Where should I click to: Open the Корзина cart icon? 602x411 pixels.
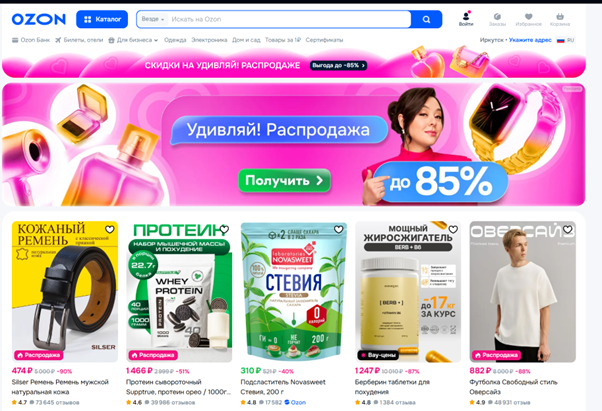tap(560, 20)
